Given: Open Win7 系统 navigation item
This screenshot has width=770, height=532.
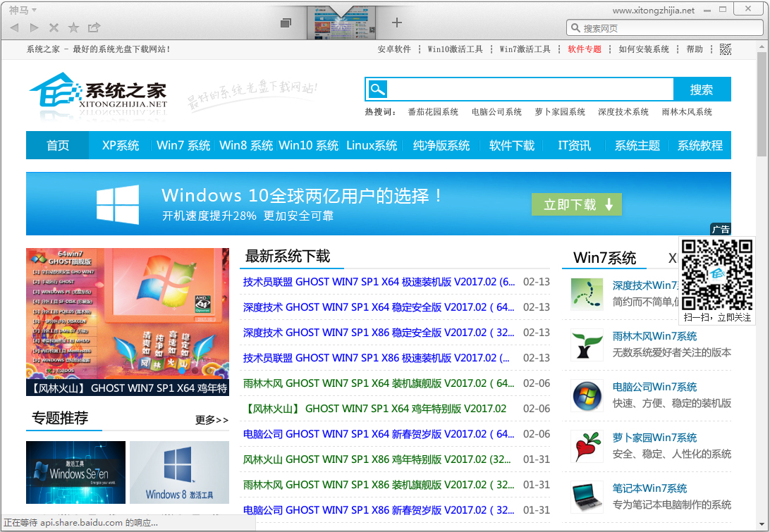Looking at the screenshot, I should [x=183, y=145].
